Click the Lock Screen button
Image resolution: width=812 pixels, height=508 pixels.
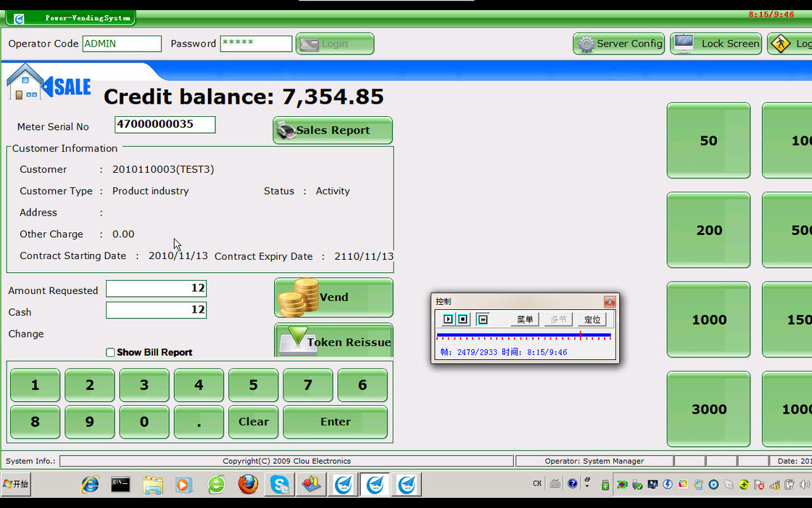[716, 44]
